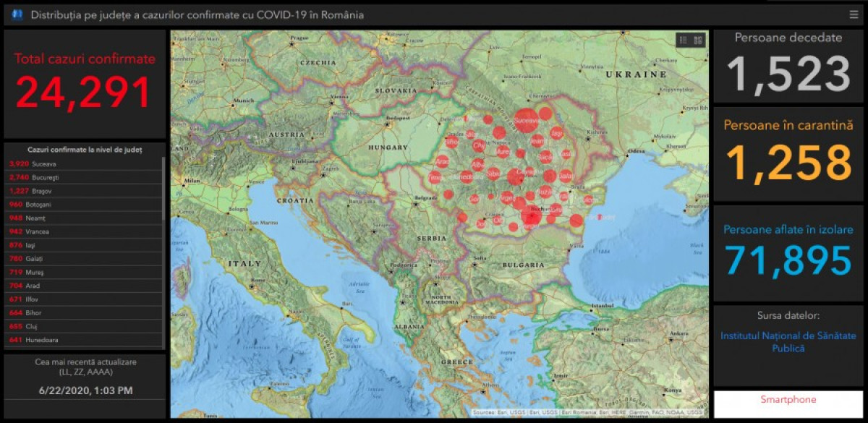This screenshot has height=423, width=868.
Task: Open the basemap gallery grid icon
Action: point(698,40)
